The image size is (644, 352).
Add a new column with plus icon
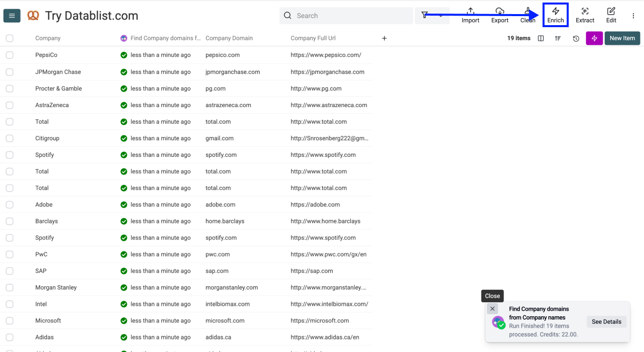click(384, 38)
